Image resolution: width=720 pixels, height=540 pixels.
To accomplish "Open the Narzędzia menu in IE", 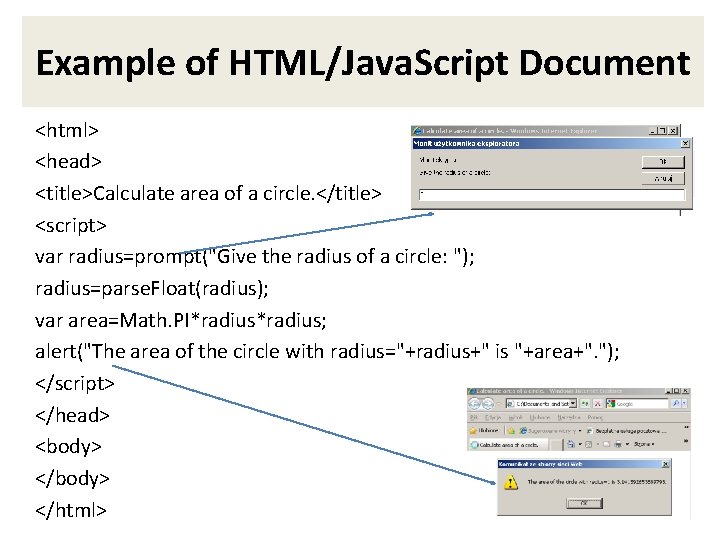I will click(x=569, y=417).
